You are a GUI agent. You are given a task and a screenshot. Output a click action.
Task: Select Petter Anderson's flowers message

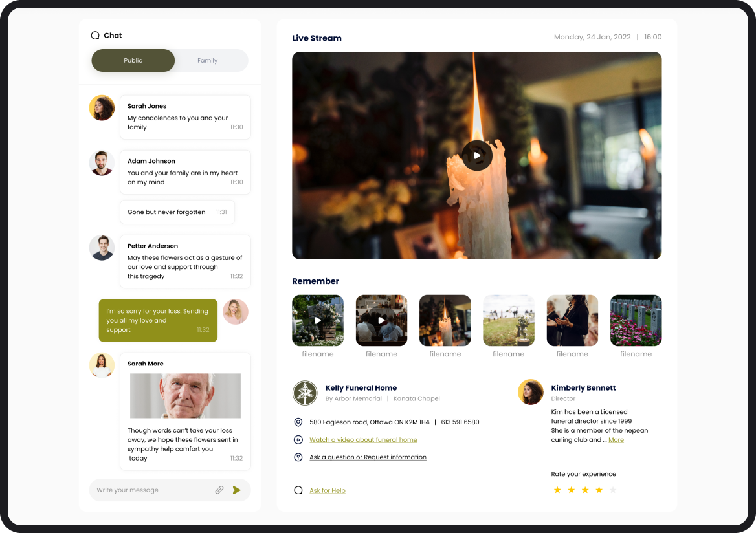[x=185, y=262]
